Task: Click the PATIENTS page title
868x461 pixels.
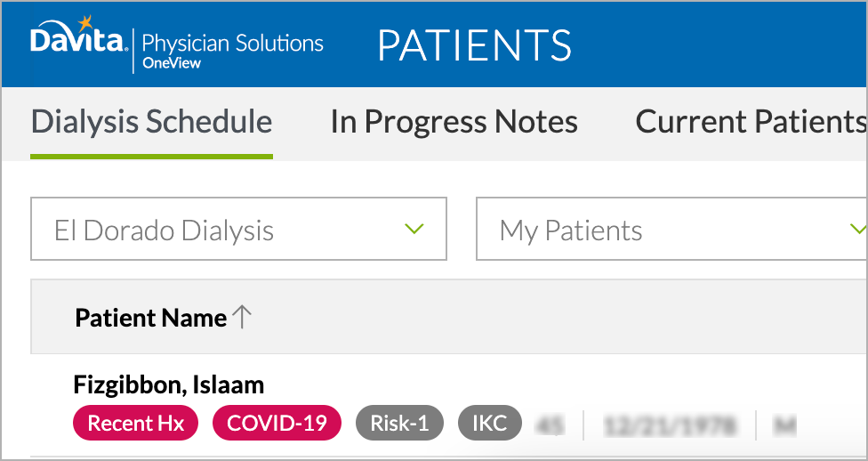Action: point(474,44)
